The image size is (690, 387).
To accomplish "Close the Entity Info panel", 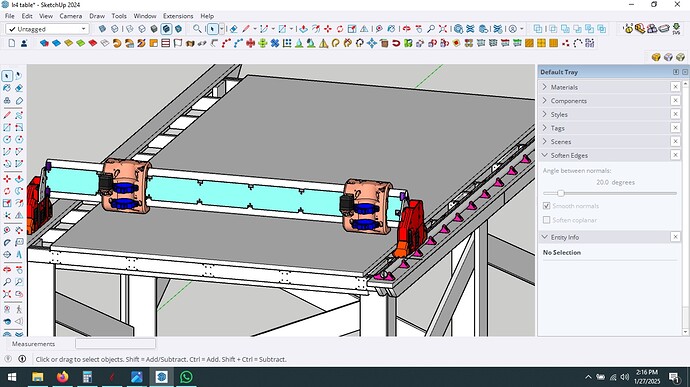I will [675, 237].
